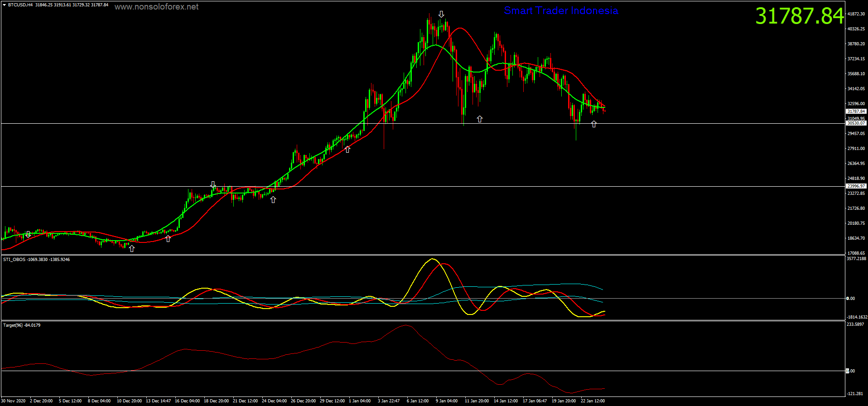Click the 233.5897 Target scale maximum
This screenshot has height=406, width=868.
pyautogui.click(x=855, y=324)
